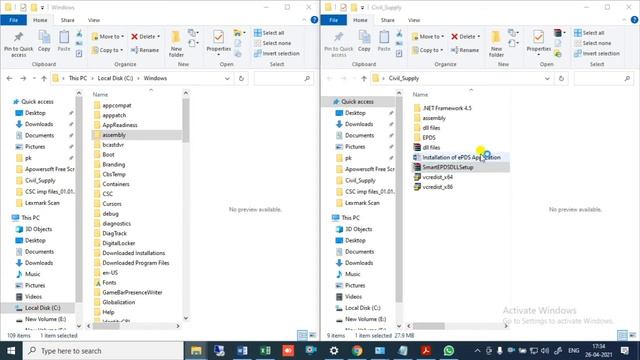
Task: Open Properties in Civil_Supply window ribbon
Action: point(538,43)
